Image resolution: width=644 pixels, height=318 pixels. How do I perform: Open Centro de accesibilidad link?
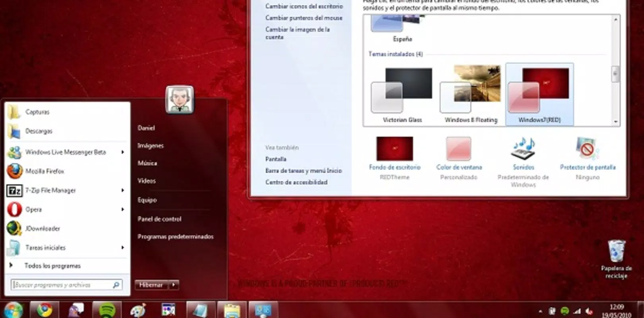(296, 182)
